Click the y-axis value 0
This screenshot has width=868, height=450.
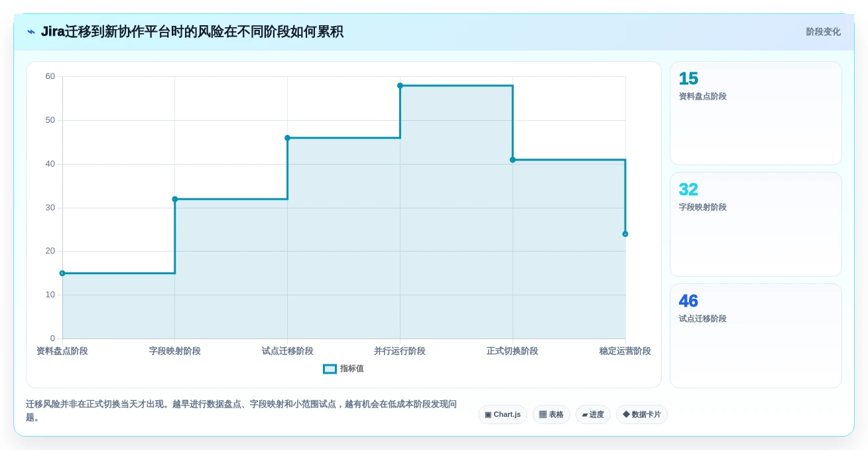pyautogui.click(x=53, y=338)
